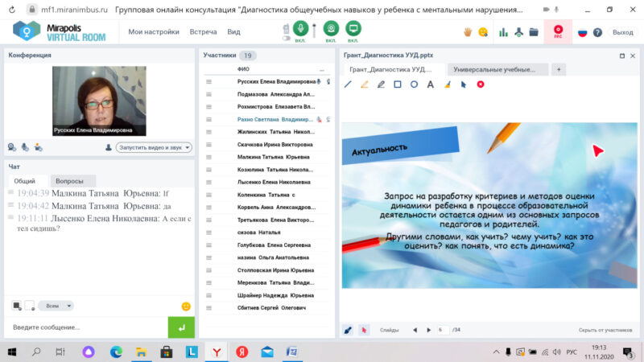Open the polls bar chart icon
This screenshot has height=362, width=644.
tap(503, 32)
